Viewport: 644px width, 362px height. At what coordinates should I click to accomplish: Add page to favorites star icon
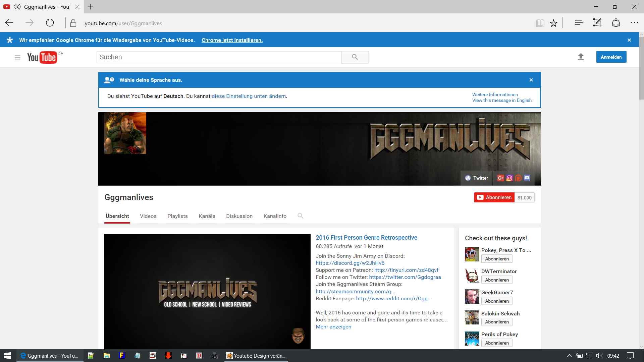(x=553, y=23)
